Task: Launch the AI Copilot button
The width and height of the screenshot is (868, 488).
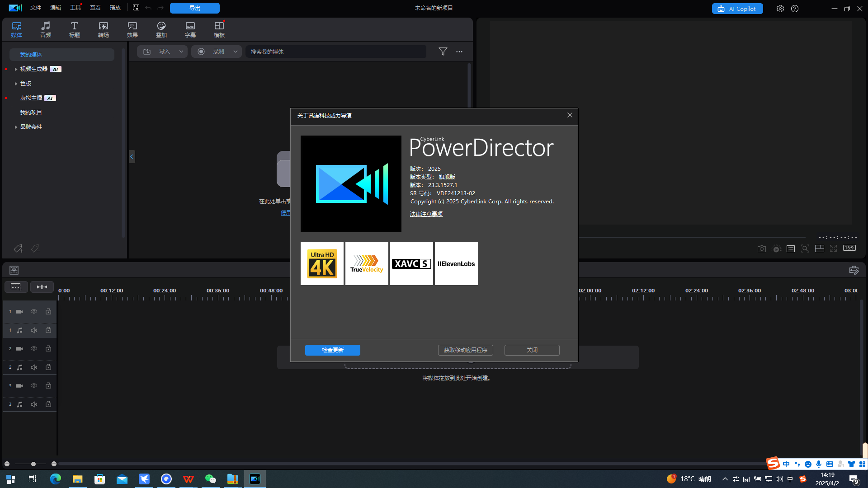Action: (x=737, y=9)
